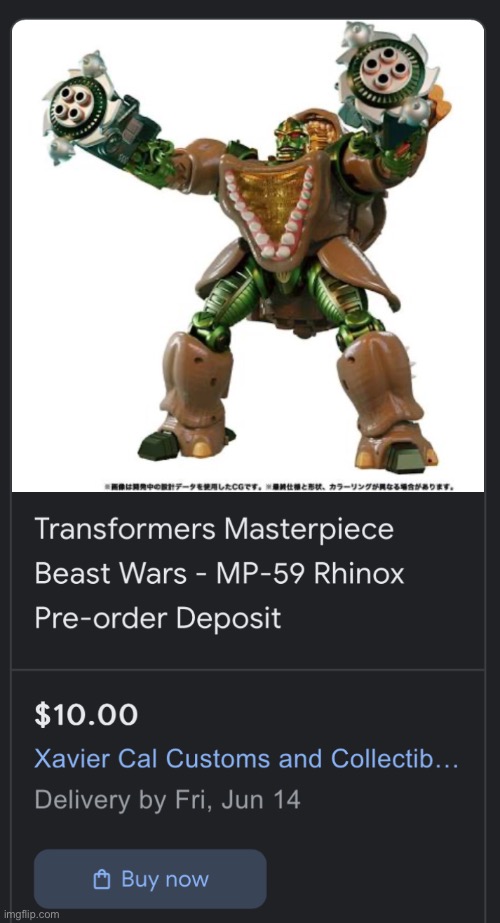This screenshot has height=923, width=500.
Task: Click the chaingun at the image's upper left
Action: (81, 109)
